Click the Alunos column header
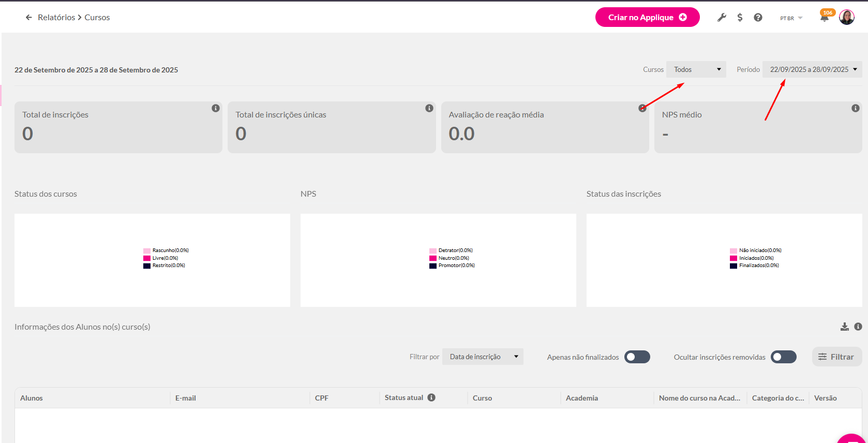 coord(32,398)
